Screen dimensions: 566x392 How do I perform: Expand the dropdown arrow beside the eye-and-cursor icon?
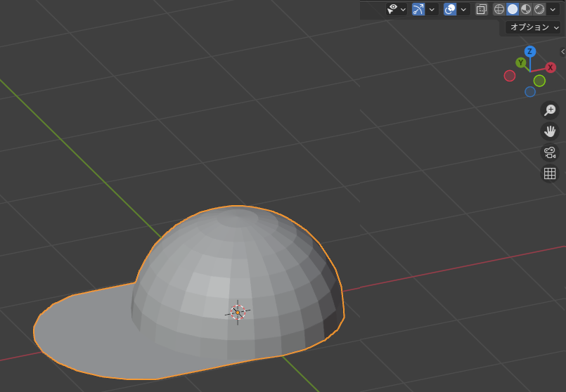point(403,9)
